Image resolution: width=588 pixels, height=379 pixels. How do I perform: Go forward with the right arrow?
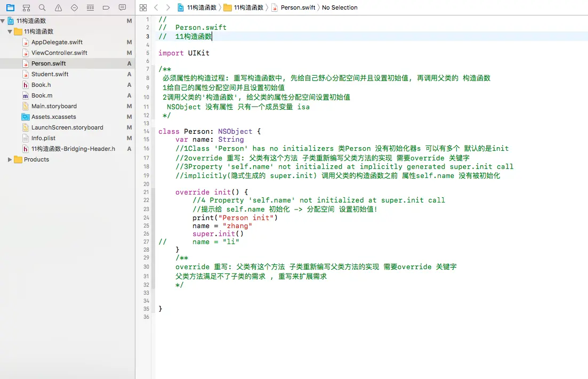tap(168, 7)
